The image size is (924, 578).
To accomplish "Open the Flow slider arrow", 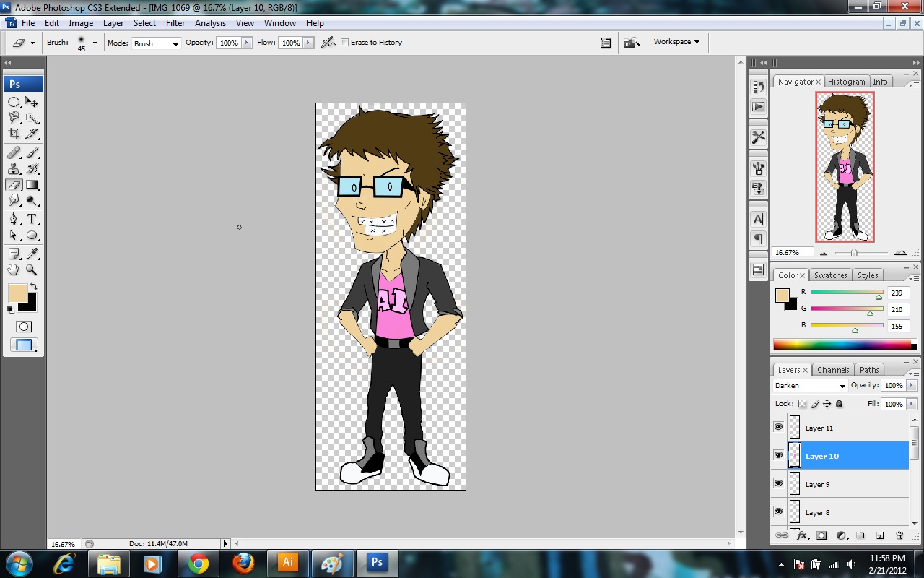I will point(309,43).
